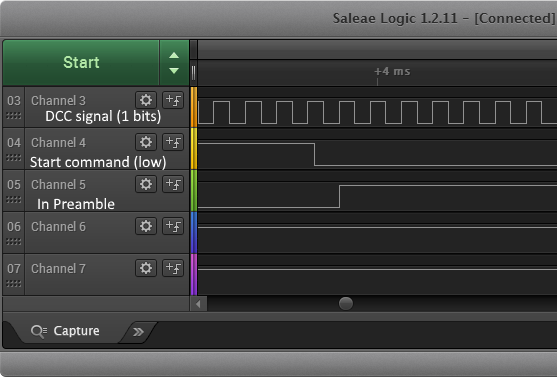Grab the Channel 4 drag handle dots

click(x=14, y=158)
